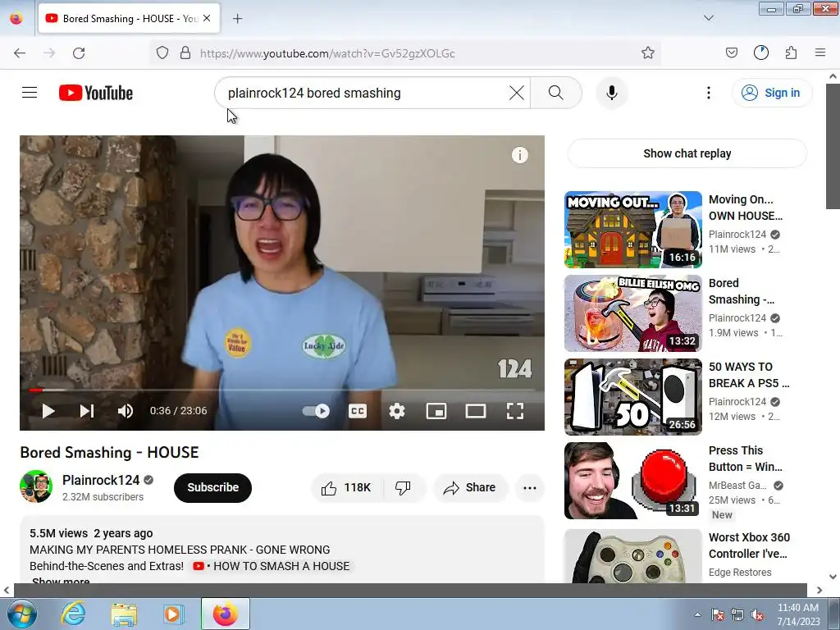This screenshot has width=840, height=630.
Task: Mute the video with the speaker icon
Action: click(126, 411)
